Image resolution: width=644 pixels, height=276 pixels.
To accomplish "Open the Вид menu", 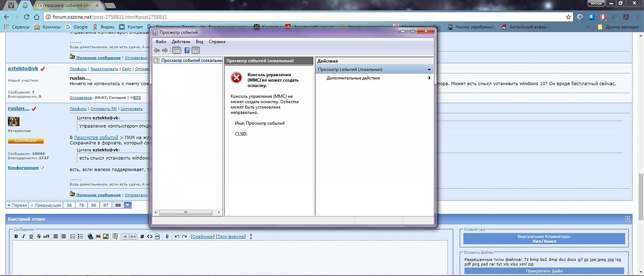I will click(x=199, y=42).
